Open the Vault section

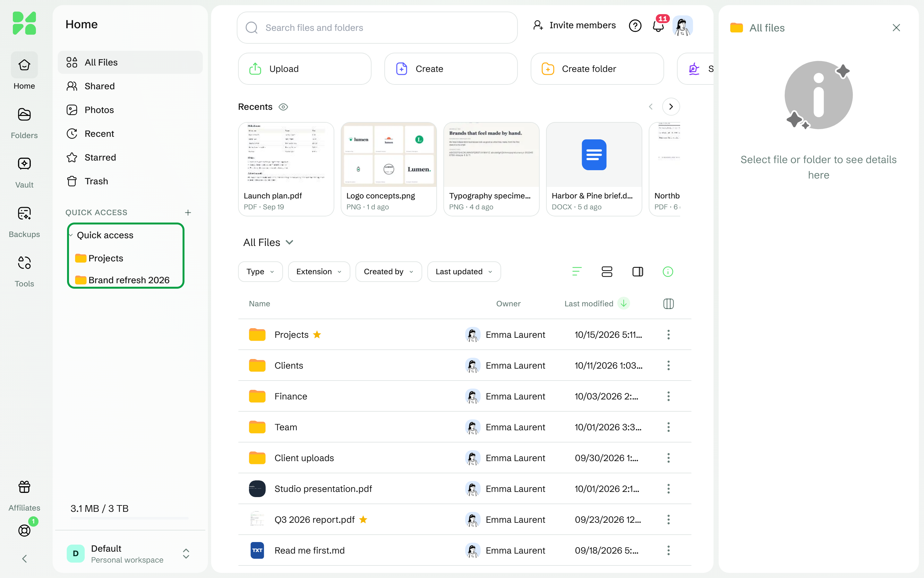tap(24, 173)
